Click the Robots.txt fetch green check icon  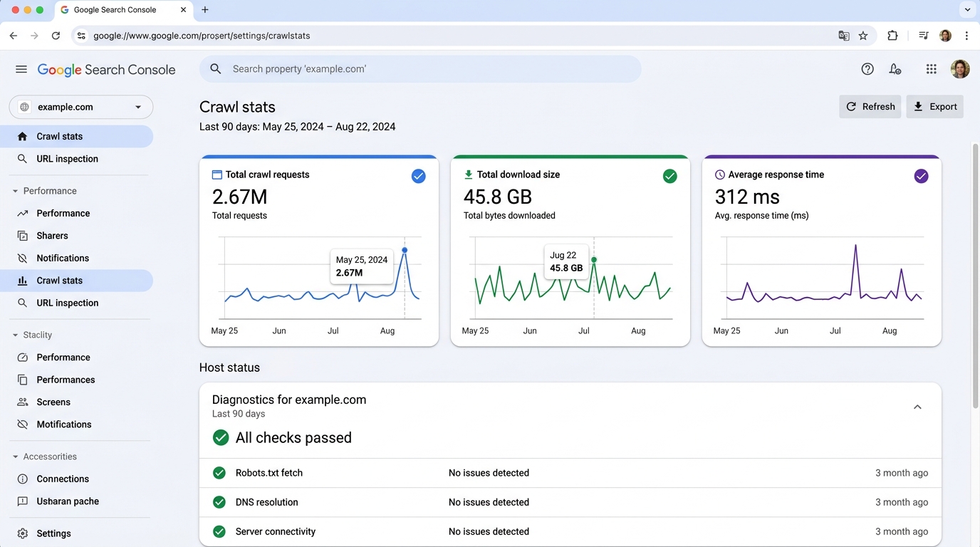click(x=219, y=473)
